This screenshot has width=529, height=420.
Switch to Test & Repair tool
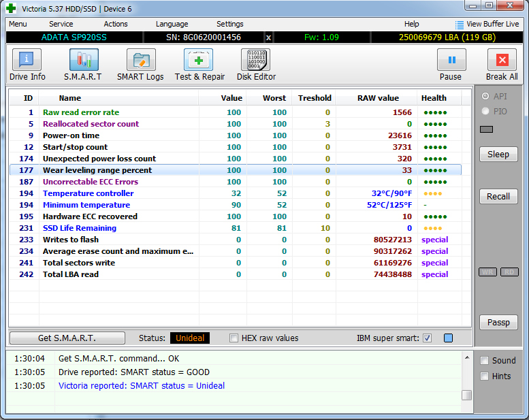coord(199,65)
